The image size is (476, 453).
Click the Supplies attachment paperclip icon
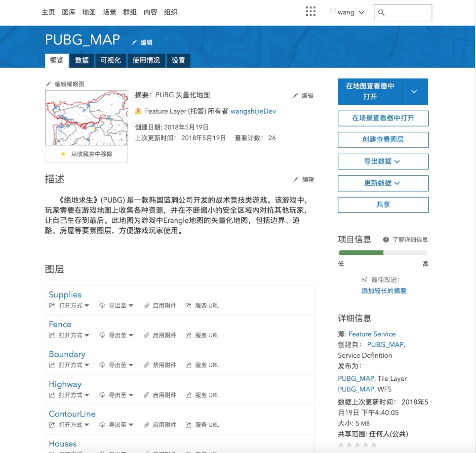[x=146, y=305]
